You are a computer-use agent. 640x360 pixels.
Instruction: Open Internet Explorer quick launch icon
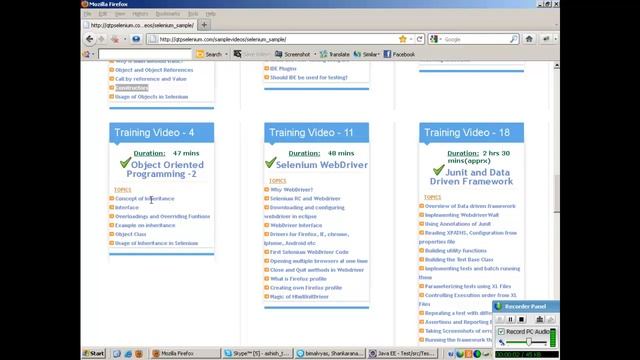click(x=128, y=353)
